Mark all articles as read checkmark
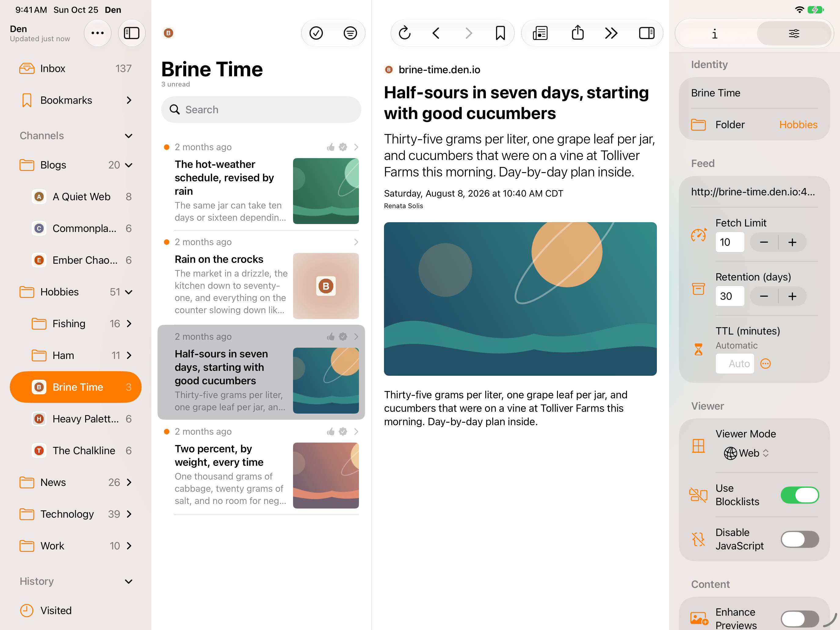Viewport: 840px width, 630px height. (316, 33)
